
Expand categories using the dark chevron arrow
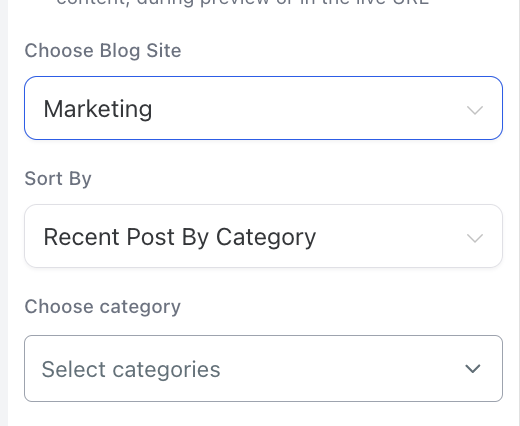[x=473, y=369]
